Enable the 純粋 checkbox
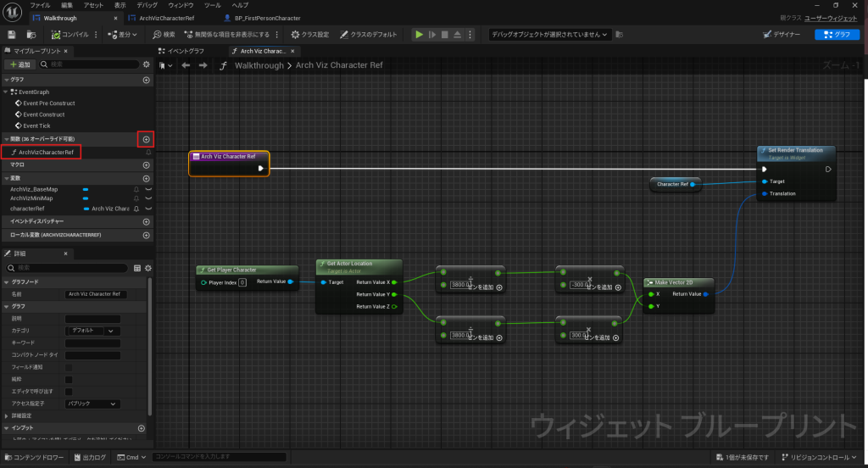 tap(69, 379)
